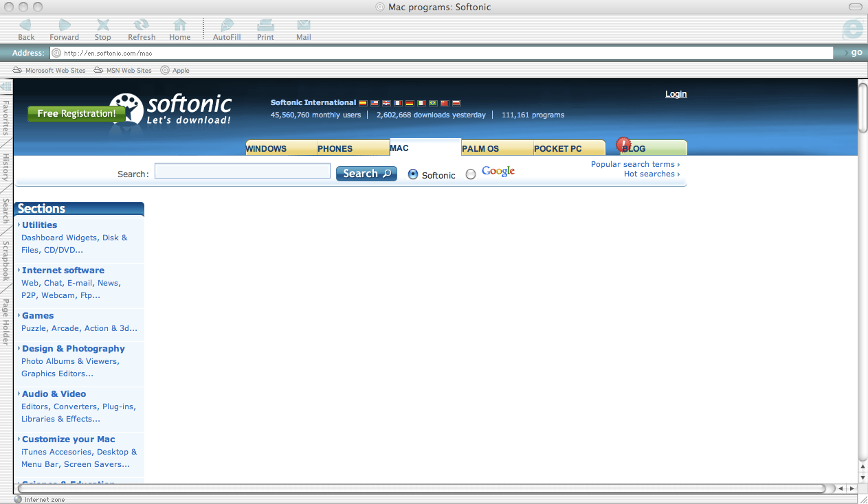
Task: Click the vertical scrollbar thumb
Action: tap(863, 108)
